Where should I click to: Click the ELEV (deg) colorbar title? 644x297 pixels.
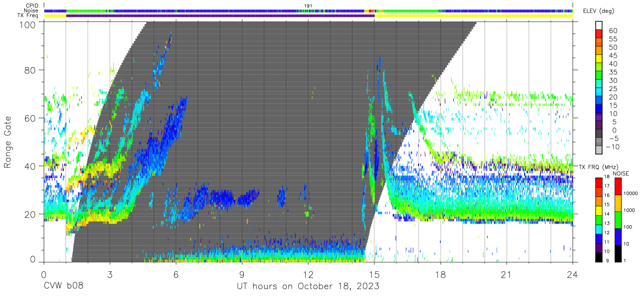598,11
